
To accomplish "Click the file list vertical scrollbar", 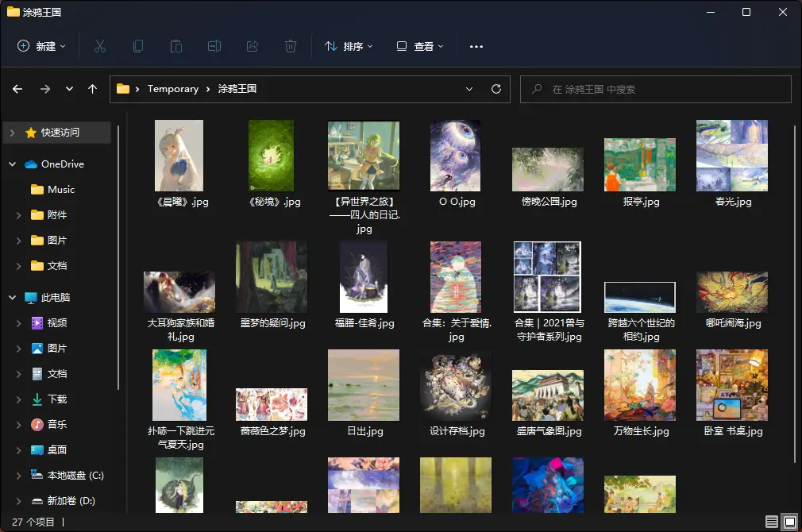I will (x=795, y=294).
